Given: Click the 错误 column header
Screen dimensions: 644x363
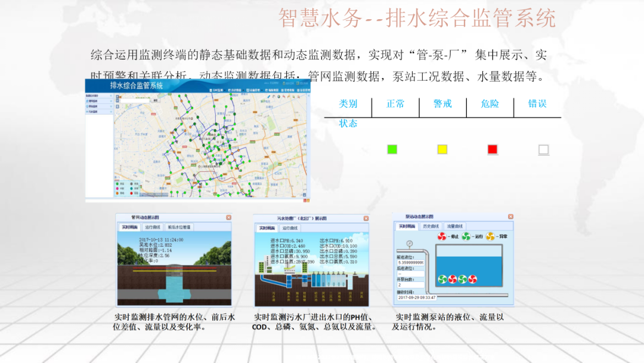Looking at the screenshot, I should tap(537, 104).
